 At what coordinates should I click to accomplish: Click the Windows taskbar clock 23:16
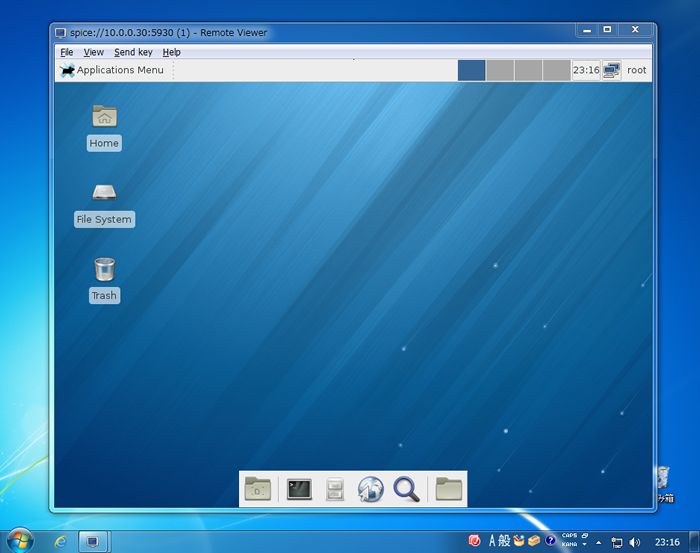tap(667, 542)
